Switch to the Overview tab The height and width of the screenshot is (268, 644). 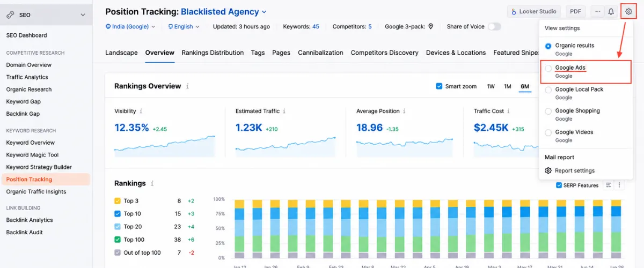[x=159, y=53]
